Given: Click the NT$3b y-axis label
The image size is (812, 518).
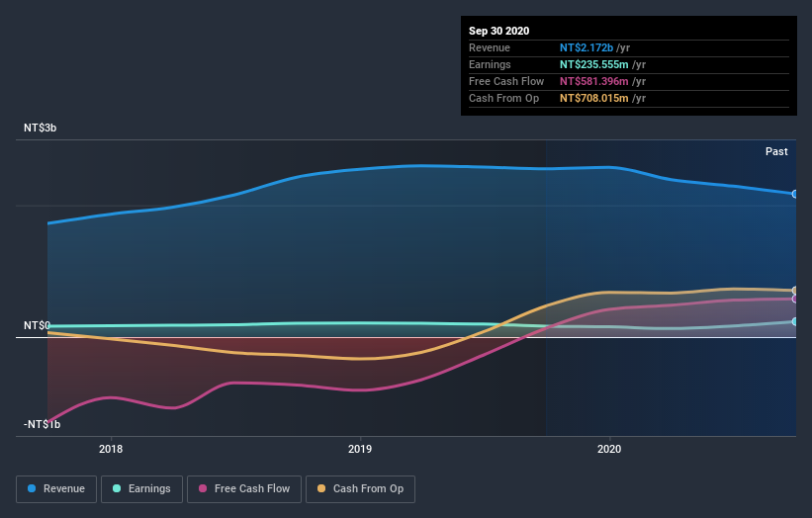Looking at the screenshot, I should [x=40, y=128].
